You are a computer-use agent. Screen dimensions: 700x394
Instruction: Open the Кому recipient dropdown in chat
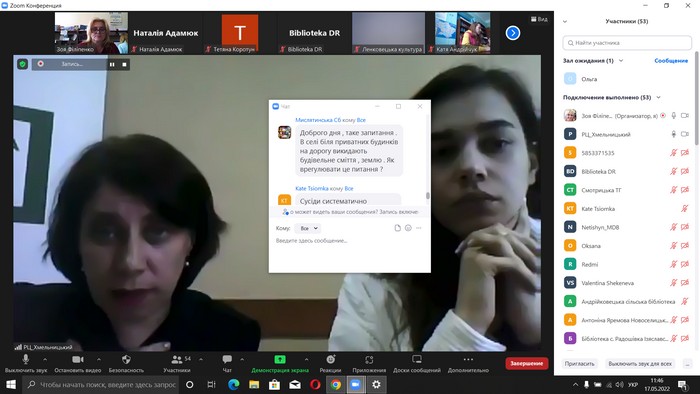pyautogui.click(x=307, y=228)
